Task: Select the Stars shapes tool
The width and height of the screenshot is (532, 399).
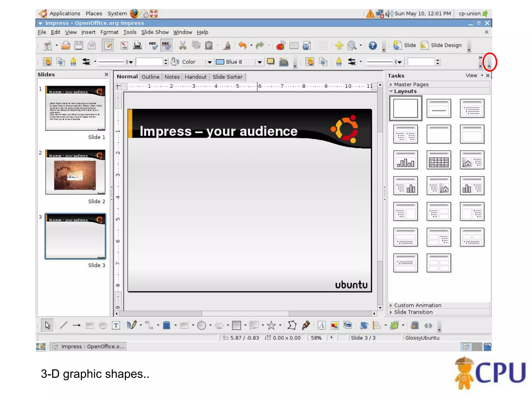Action: [x=271, y=325]
